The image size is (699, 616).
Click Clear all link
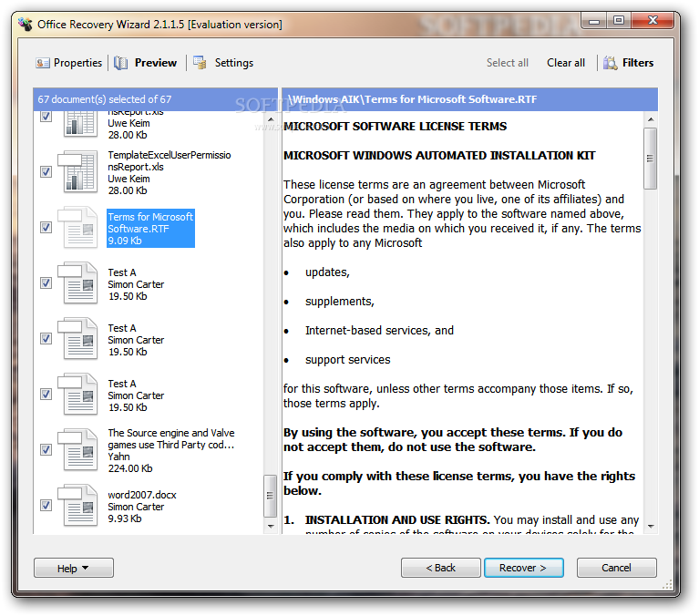coord(566,63)
